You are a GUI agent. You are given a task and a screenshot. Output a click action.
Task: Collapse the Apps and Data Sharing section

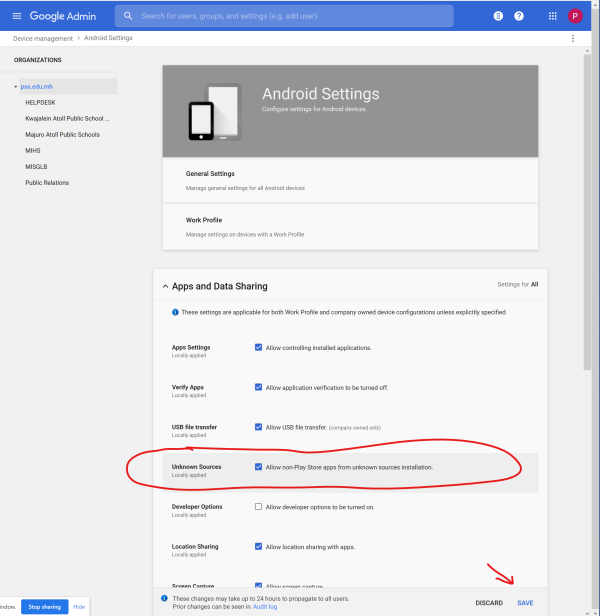coord(166,286)
